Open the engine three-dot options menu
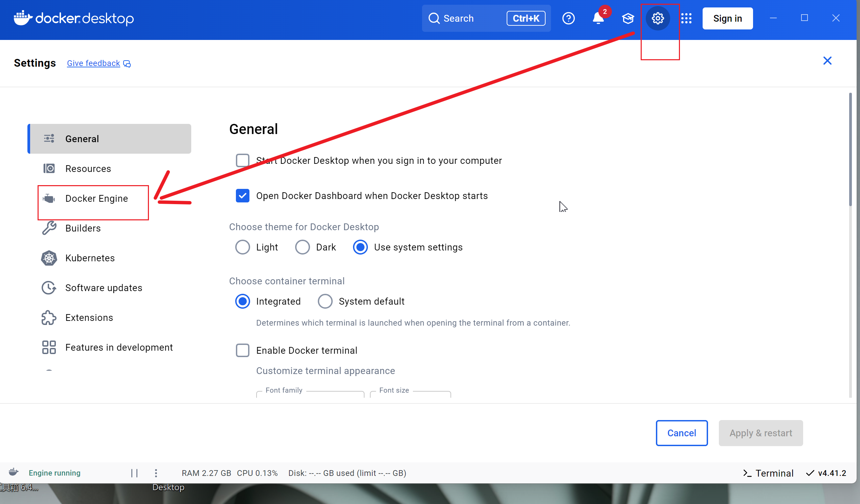This screenshot has height=504, width=860. point(156,473)
